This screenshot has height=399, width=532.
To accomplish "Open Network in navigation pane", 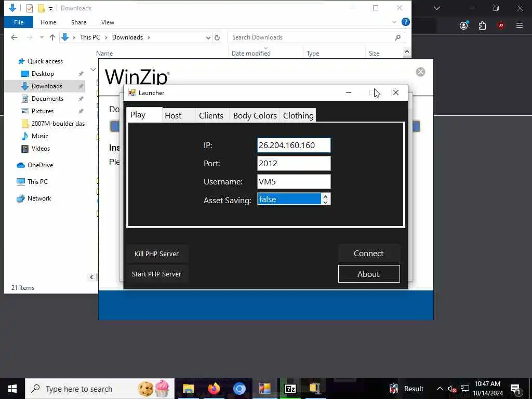I will [x=39, y=198].
